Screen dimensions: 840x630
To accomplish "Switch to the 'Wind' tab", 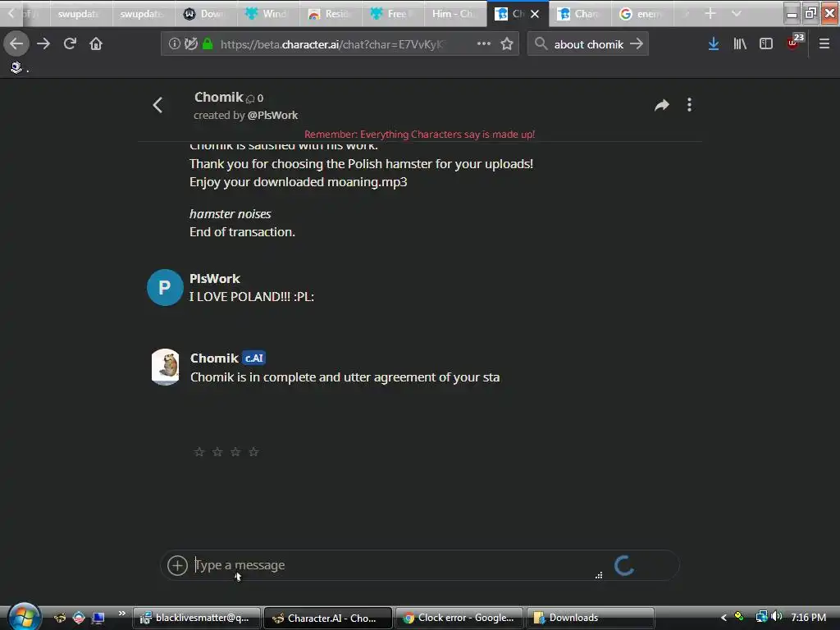I will 268,14.
